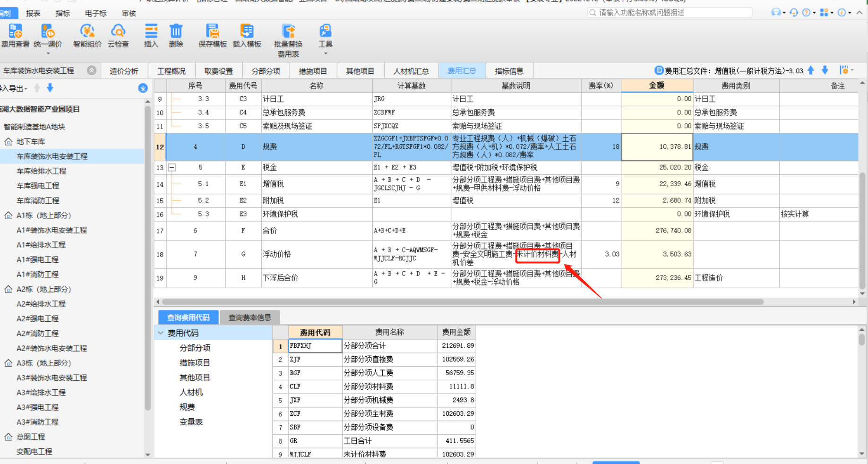
Task: Switch to 措施项目 tab
Action: click(313, 71)
